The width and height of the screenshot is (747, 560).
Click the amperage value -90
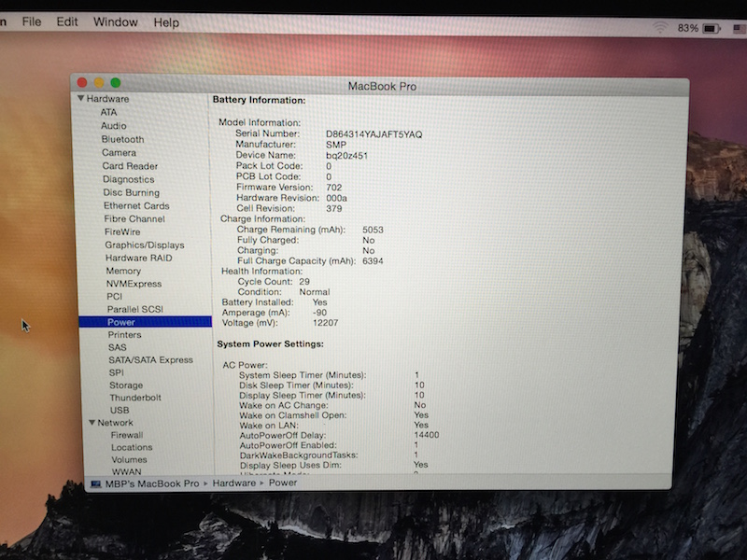tap(319, 313)
